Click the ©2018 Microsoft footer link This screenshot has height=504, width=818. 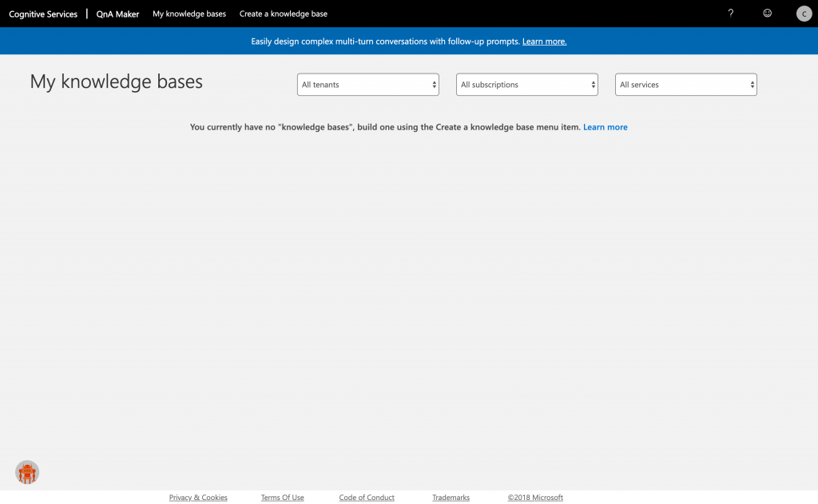535,498
